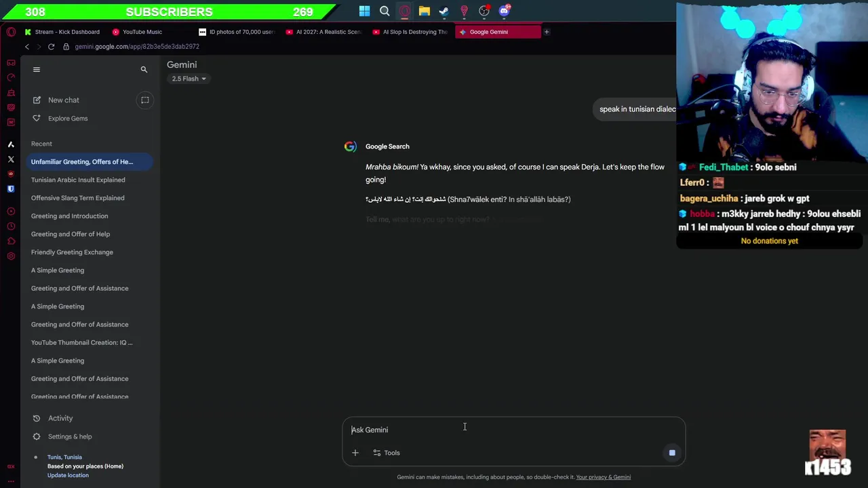The width and height of the screenshot is (868, 488).
Task: Click the padlock site info icon
Action: tap(66, 47)
